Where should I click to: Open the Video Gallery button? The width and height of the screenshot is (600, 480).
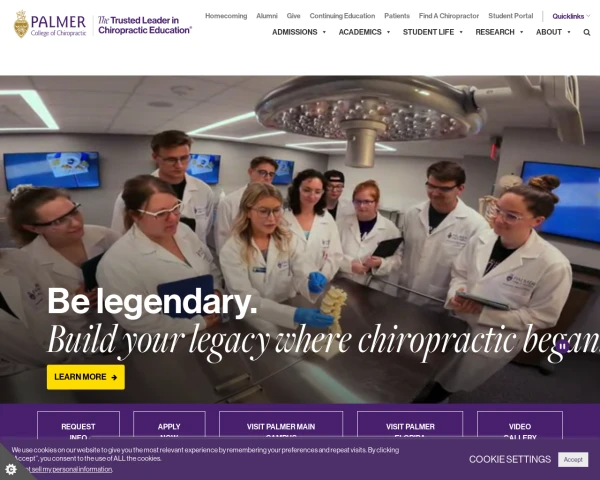click(x=520, y=426)
